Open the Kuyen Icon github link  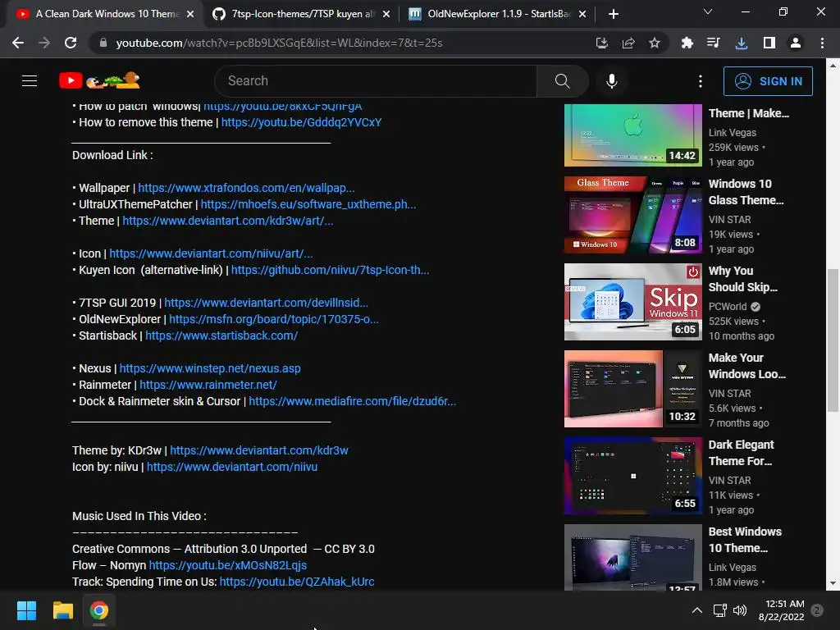click(330, 270)
